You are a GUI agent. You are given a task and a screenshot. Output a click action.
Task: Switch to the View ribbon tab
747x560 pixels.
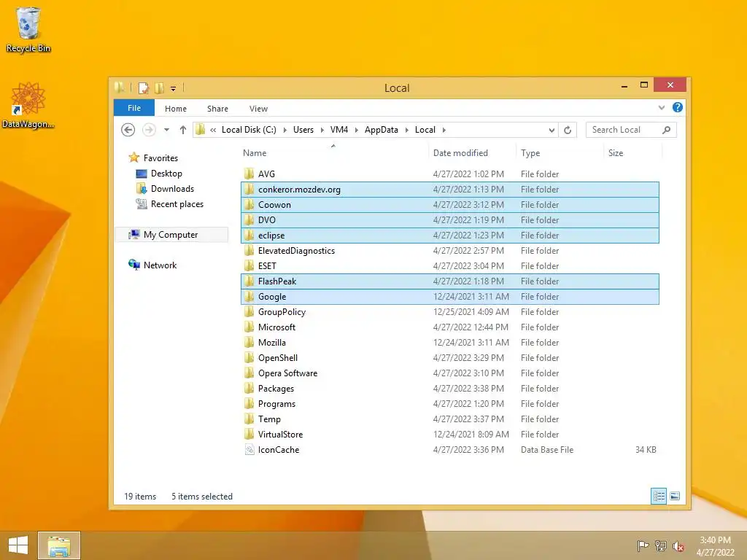(259, 109)
